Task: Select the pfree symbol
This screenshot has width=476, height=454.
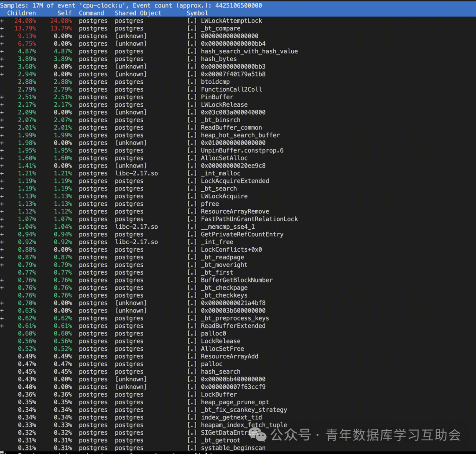Action: pos(210,204)
